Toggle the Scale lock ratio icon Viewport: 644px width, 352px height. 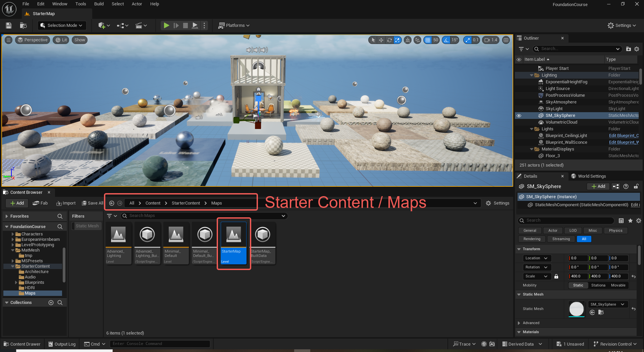click(x=556, y=276)
